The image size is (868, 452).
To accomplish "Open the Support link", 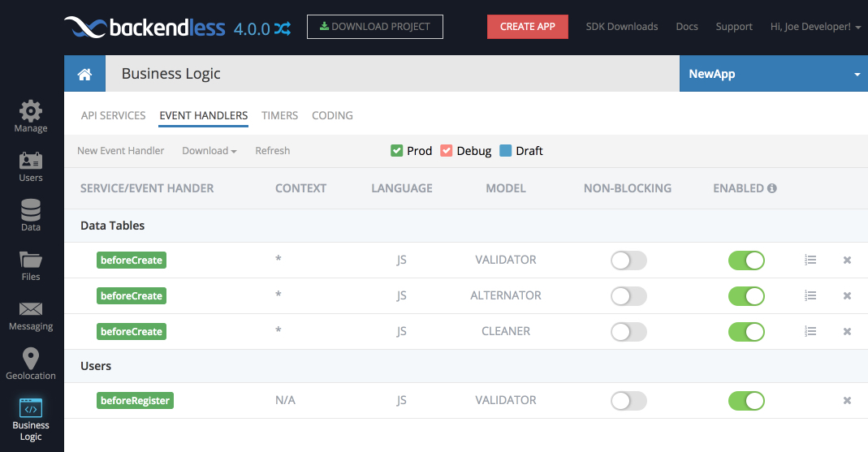I will pos(734,27).
